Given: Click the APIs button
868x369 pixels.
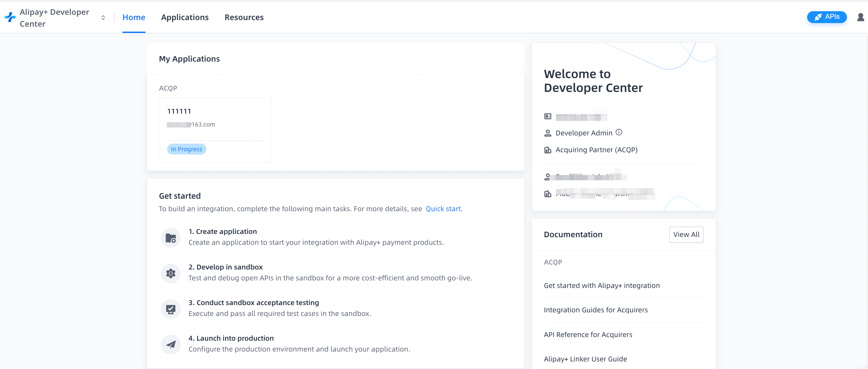Looking at the screenshot, I should tap(827, 17).
